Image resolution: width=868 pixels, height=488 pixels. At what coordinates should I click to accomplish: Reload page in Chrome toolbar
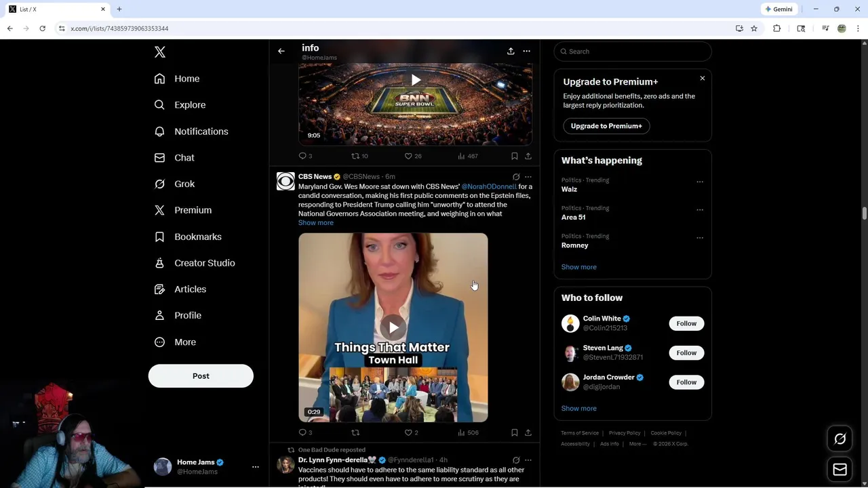(42, 28)
